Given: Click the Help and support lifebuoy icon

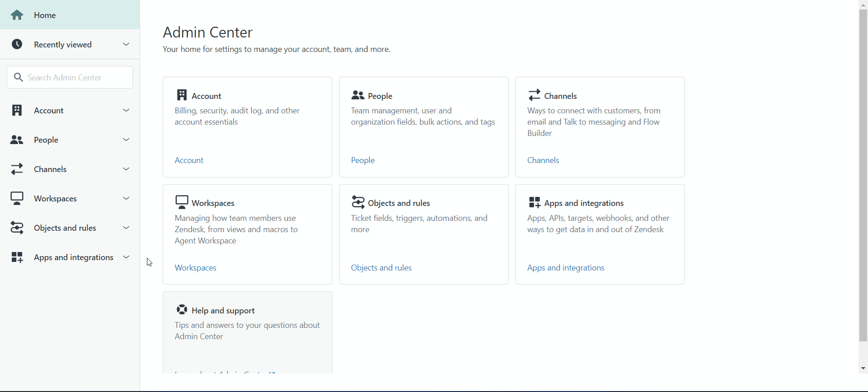Looking at the screenshot, I should tap(182, 309).
